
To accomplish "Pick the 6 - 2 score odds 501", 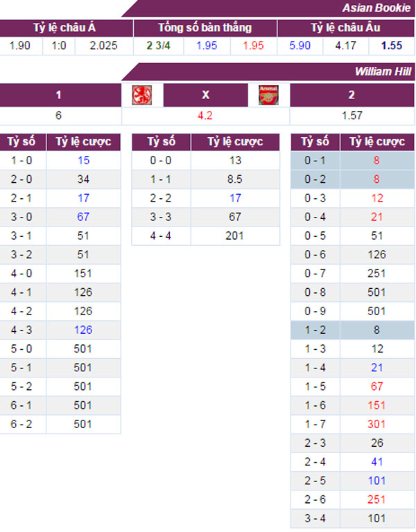I will tap(83, 424).
